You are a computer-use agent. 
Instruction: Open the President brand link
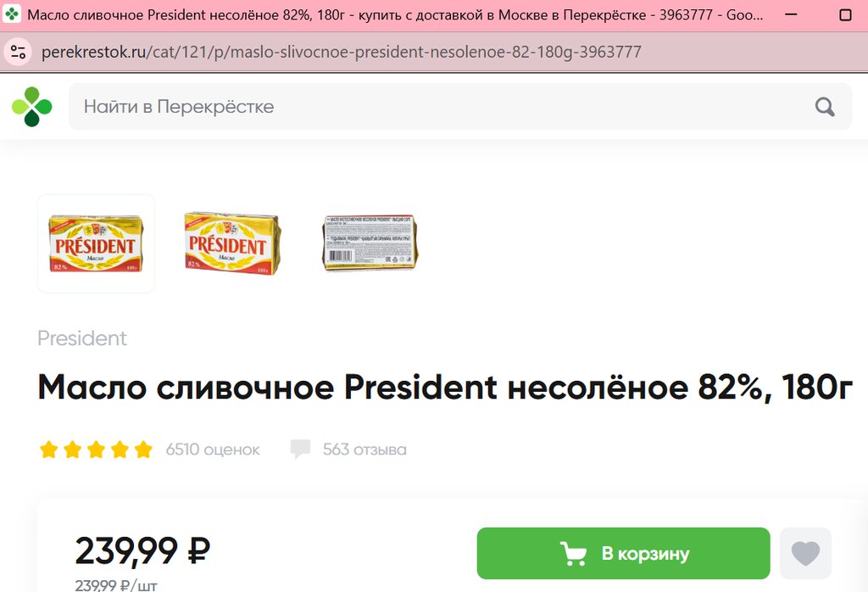pyautogui.click(x=82, y=338)
